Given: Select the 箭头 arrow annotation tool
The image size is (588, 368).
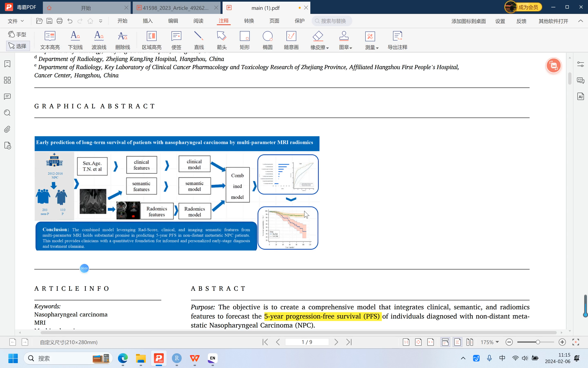Looking at the screenshot, I should tap(222, 40).
